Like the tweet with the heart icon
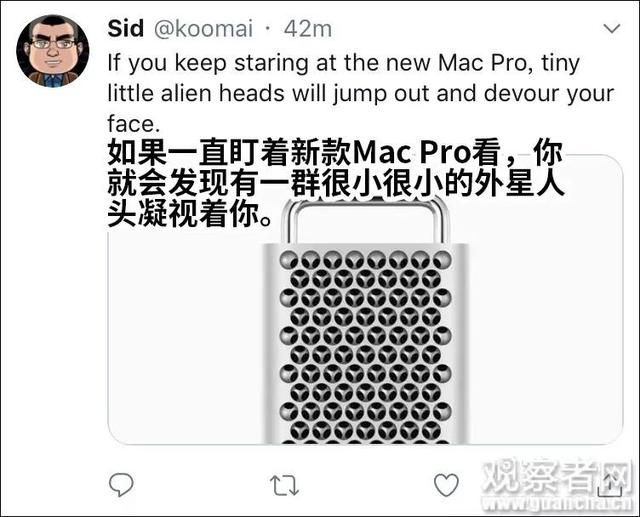The width and height of the screenshot is (640, 517). [446, 485]
